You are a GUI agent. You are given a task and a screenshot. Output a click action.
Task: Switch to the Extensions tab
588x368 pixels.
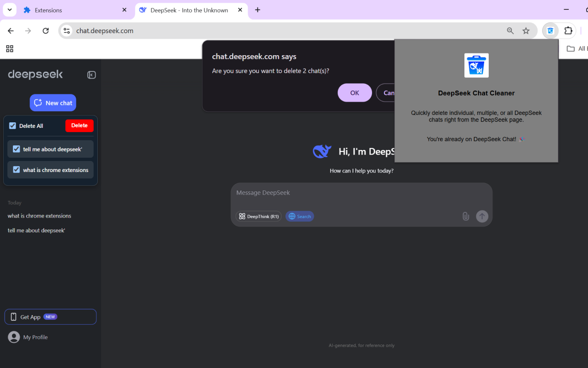75,10
